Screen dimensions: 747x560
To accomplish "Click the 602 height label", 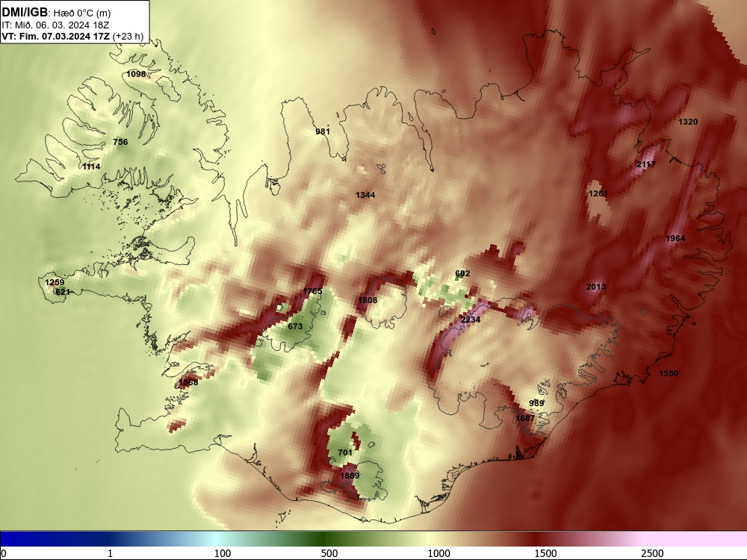I will [x=462, y=273].
